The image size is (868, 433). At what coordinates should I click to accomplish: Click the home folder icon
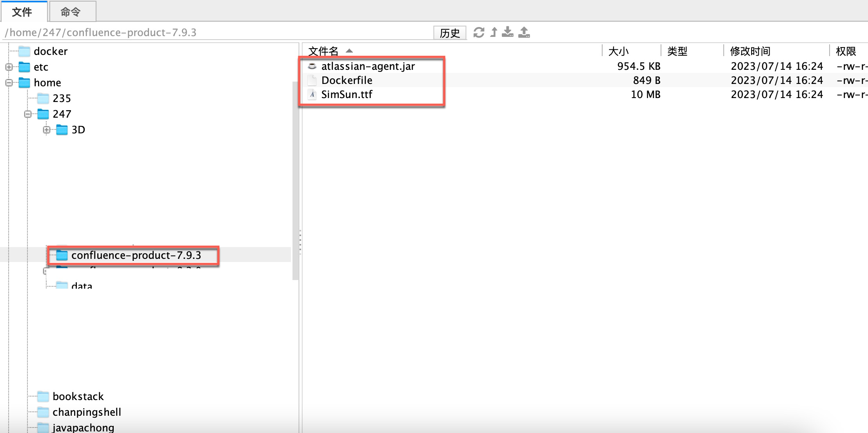24,83
